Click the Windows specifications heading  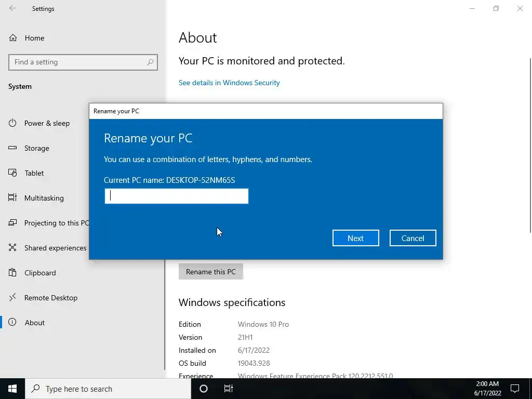tap(232, 302)
